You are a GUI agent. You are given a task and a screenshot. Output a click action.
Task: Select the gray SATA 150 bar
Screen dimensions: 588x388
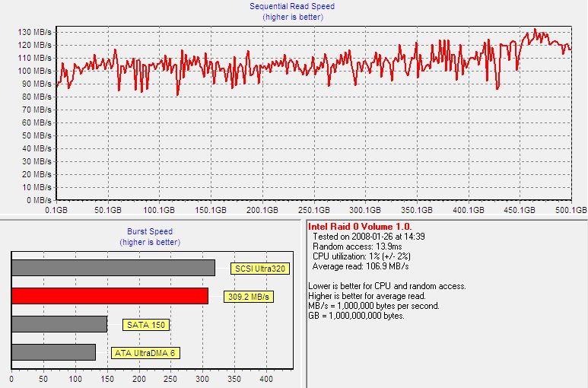tap(59, 324)
